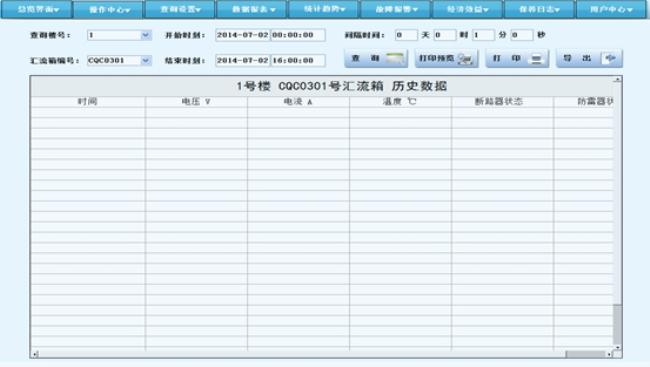Screen dimensions: 650x367
Task: Click the 电压 V column header
Action: pyautogui.click(x=196, y=102)
